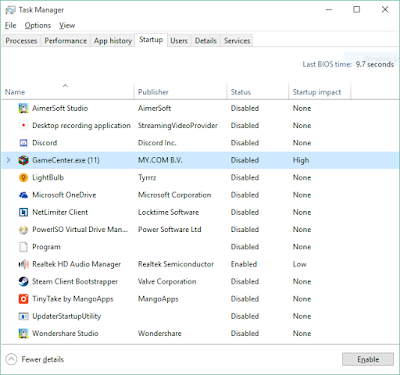
Task: Select the Realtek HD Audio Manager name
Action: point(76,264)
